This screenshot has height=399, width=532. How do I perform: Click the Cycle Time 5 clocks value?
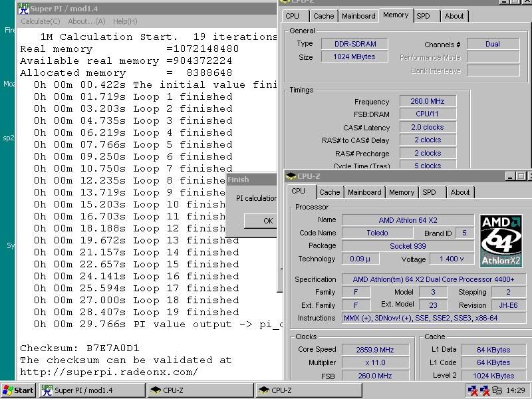pyautogui.click(x=428, y=165)
